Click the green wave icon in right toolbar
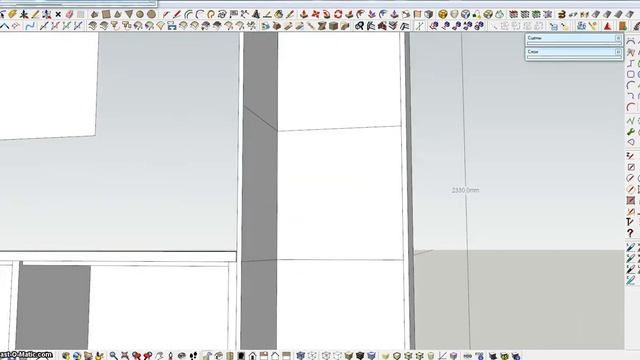 coord(631,121)
